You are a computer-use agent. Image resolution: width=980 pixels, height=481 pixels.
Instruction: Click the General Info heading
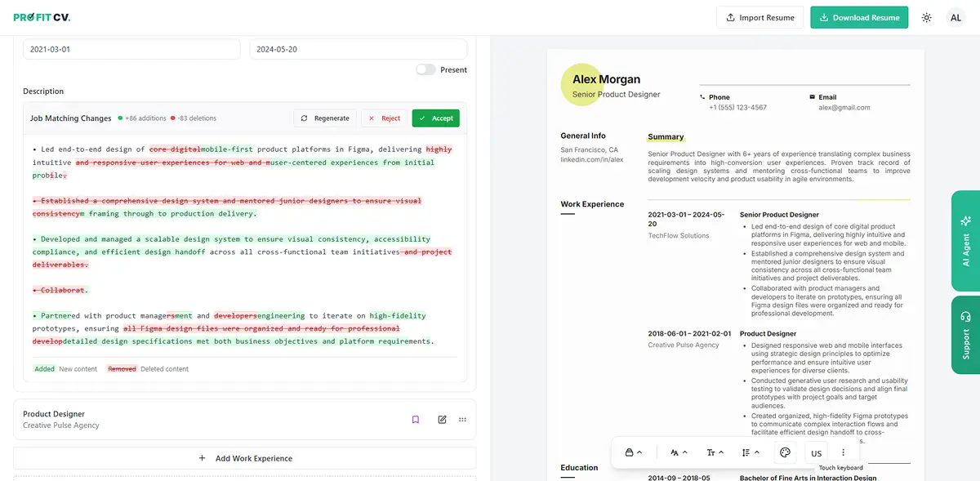point(583,136)
